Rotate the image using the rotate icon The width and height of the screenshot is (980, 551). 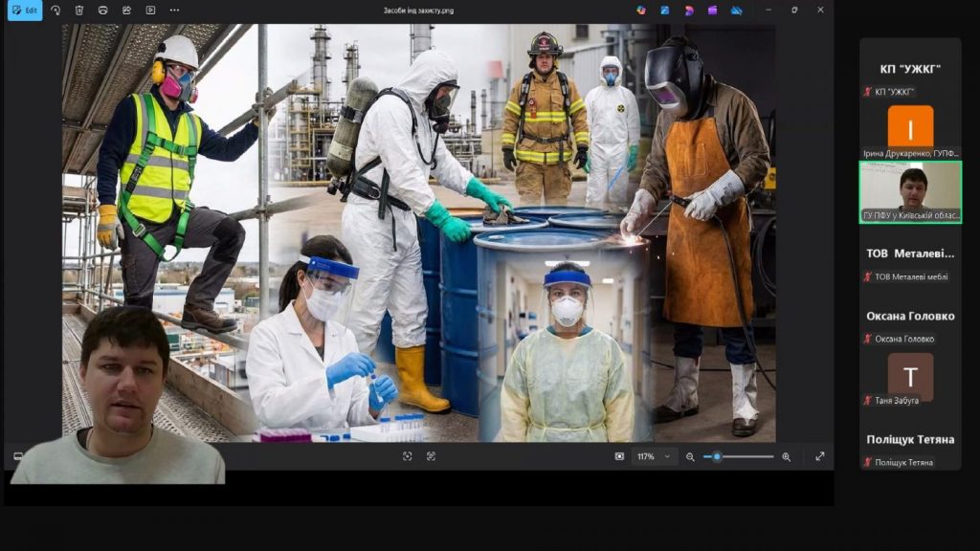pos(56,10)
